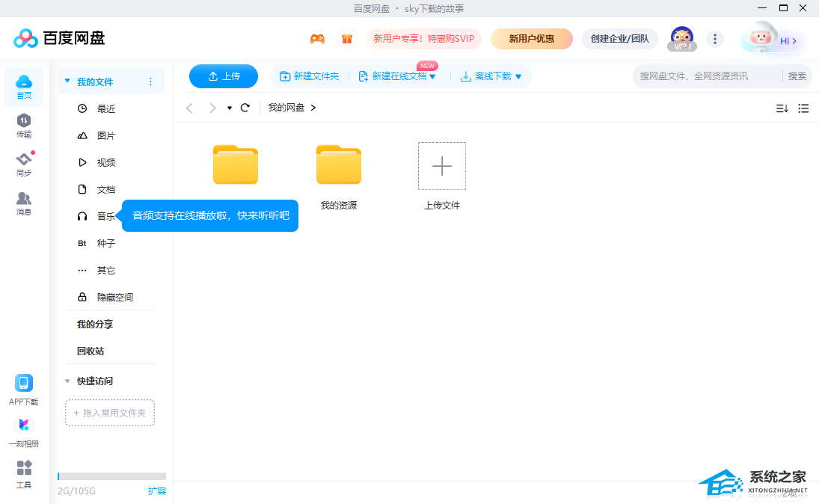Switch to list view mode
The height and width of the screenshot is (504, 819).
coord(803,108)
